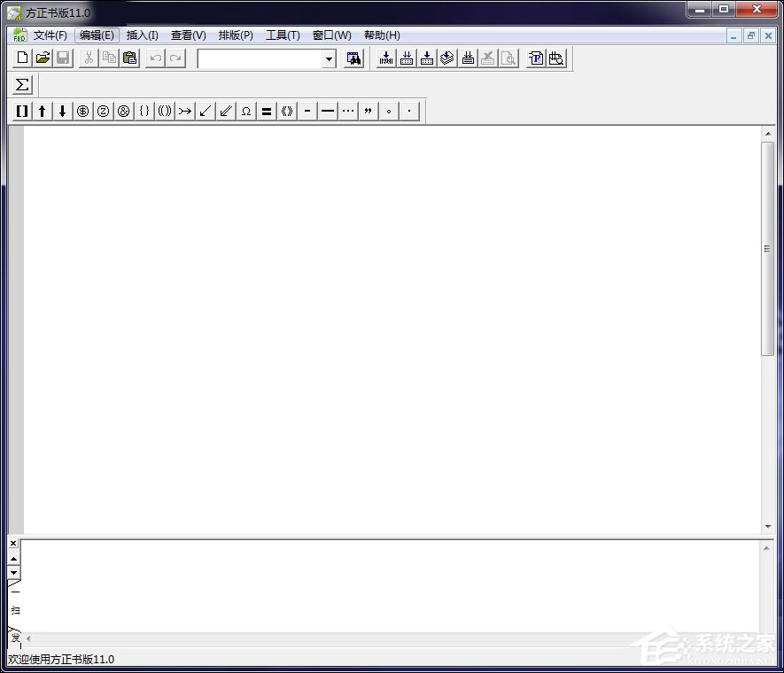Click the typesetting icon with two down arrows
Image resolution: width=784 pixels, height=673 pixels.
pyautogui.click(x=407, y=58)
